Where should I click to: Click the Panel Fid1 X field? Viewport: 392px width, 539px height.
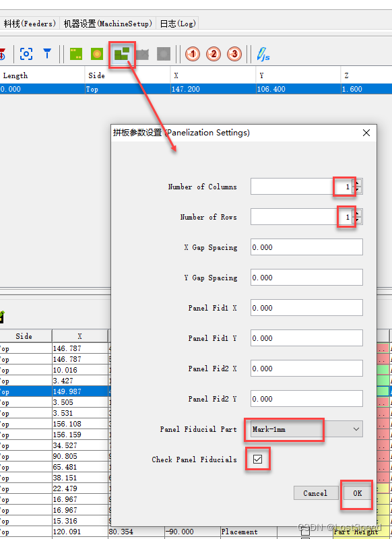coord(306,308)
